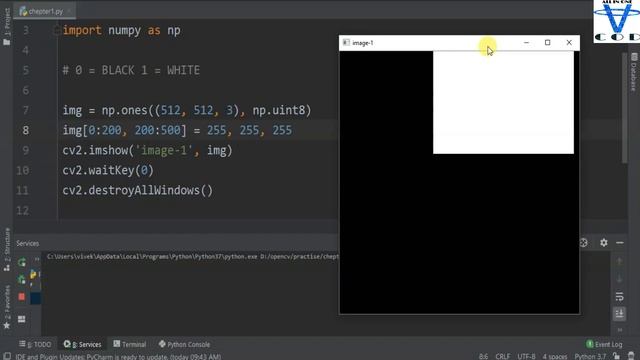Click the image-1 window icon
The height and width of the screenshot is (360, 640).
[x=346, y=42]
